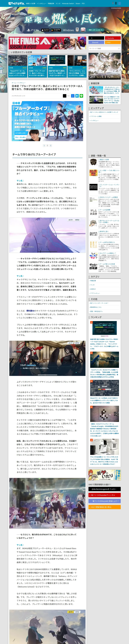Open the ゲームの企画書 series icon
This screenshot has width=129, height=644.
(x=93, y=212)
